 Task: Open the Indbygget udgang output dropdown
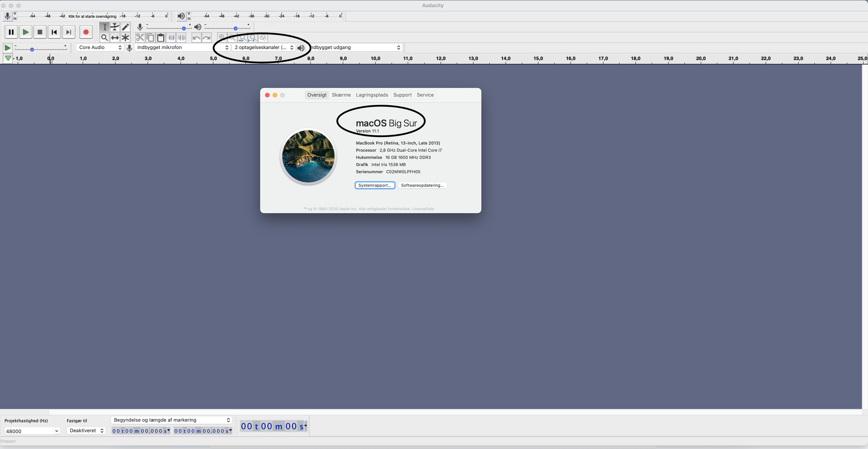click(355, 48)
